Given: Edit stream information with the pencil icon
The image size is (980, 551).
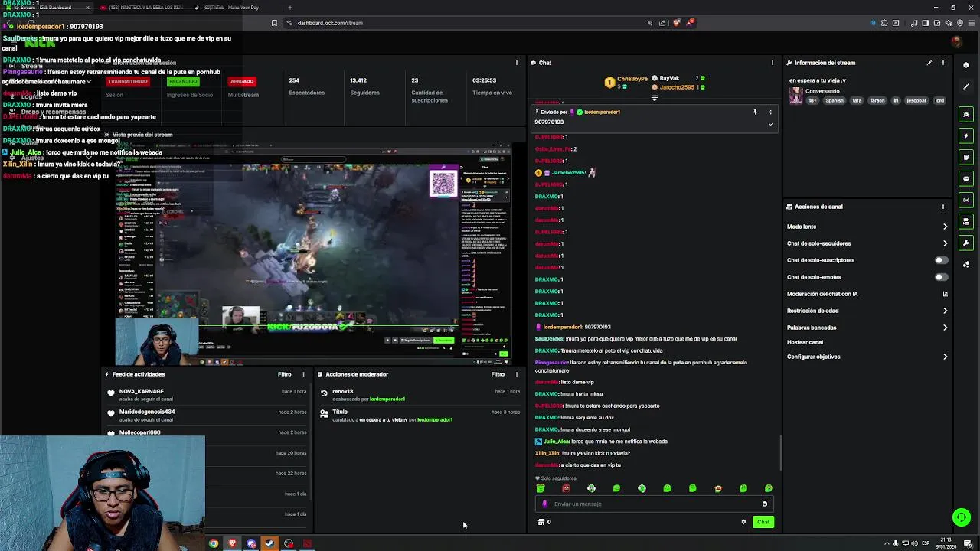Looking at the screenshot, I should coord(929,63).
